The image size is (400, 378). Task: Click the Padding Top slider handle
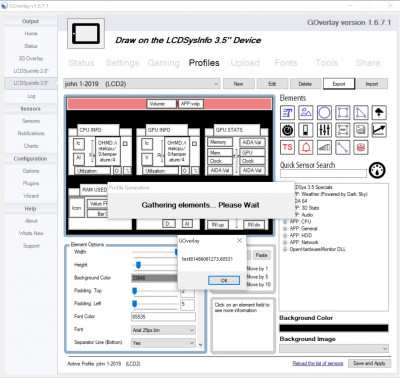click(134, 291)
